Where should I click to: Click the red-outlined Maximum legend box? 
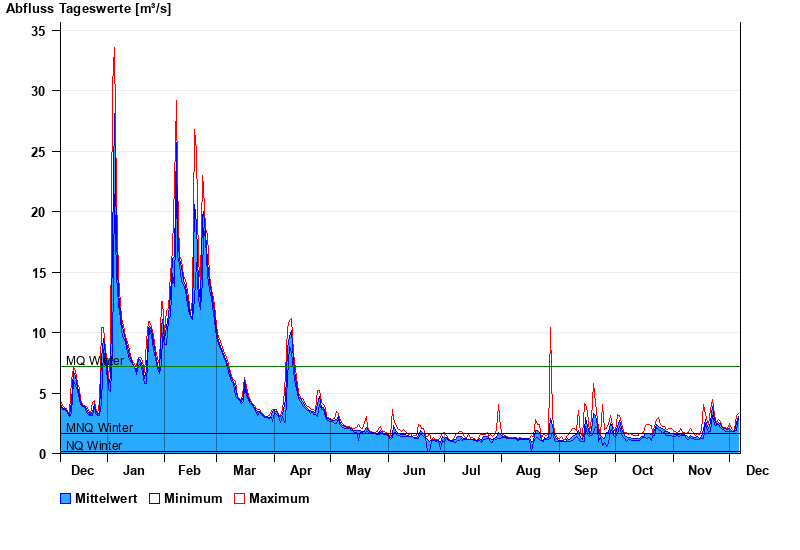239,498
